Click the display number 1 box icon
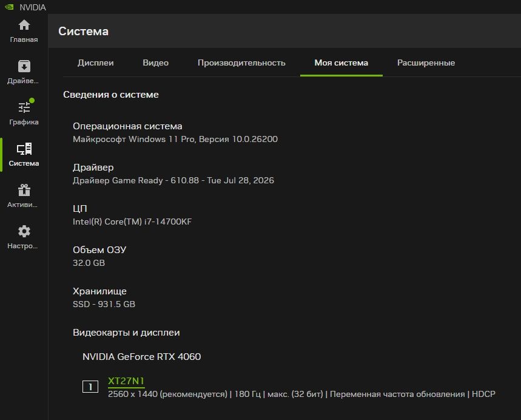Screen dimensions: 521x420 [x=90, y=387]
